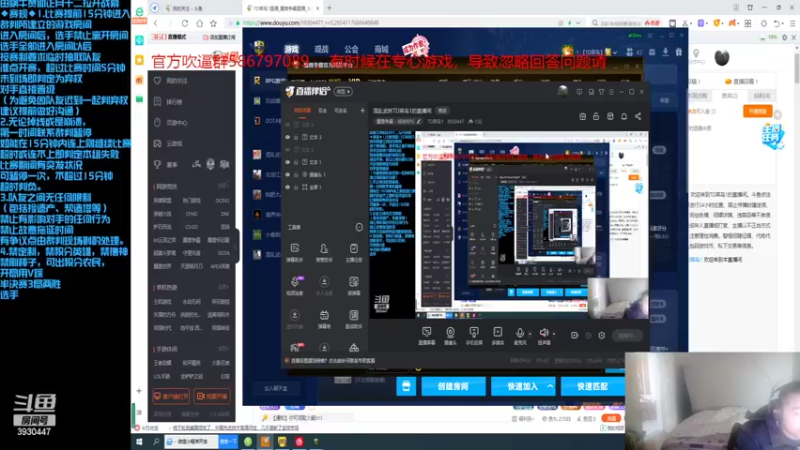Share the live room via share icon
The image size is (800, 450).
[638, 116]
